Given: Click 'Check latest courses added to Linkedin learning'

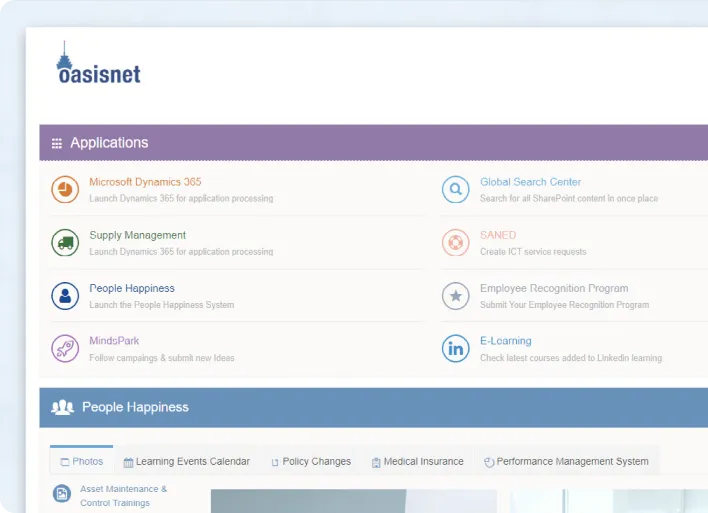Looking at the screenshot, I should coord(571,358).
